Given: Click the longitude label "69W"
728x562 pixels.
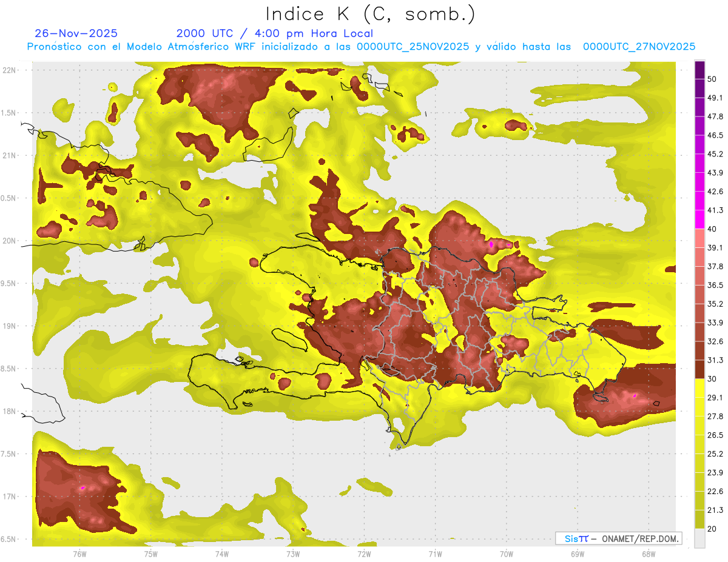Looking at the screenshot, I should point(578,554).
